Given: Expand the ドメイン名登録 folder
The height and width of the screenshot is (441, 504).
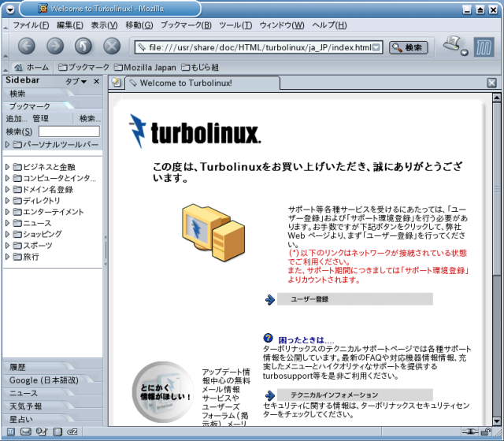Looking at the screenshot, I should coord(7,189).
